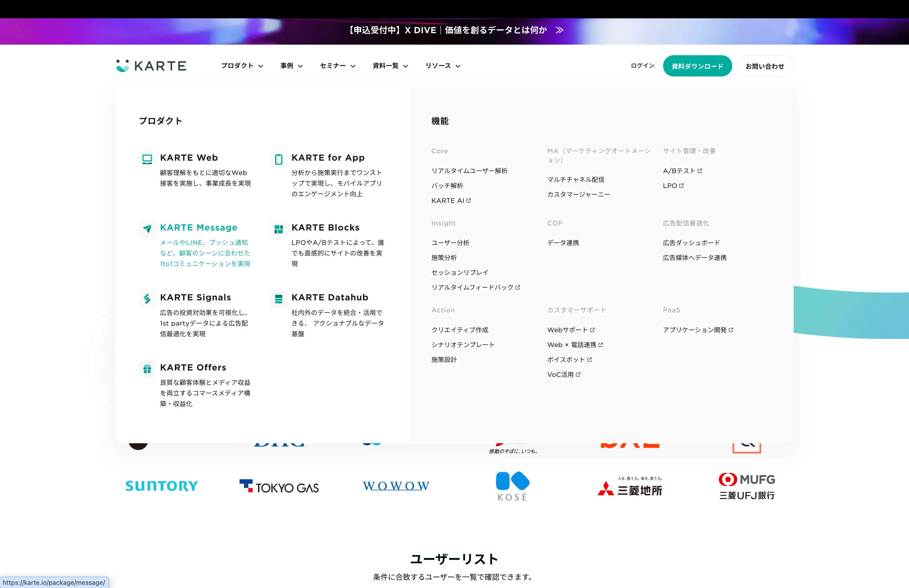
Task: Open the セミナー menu label
Action: (333, 66)
